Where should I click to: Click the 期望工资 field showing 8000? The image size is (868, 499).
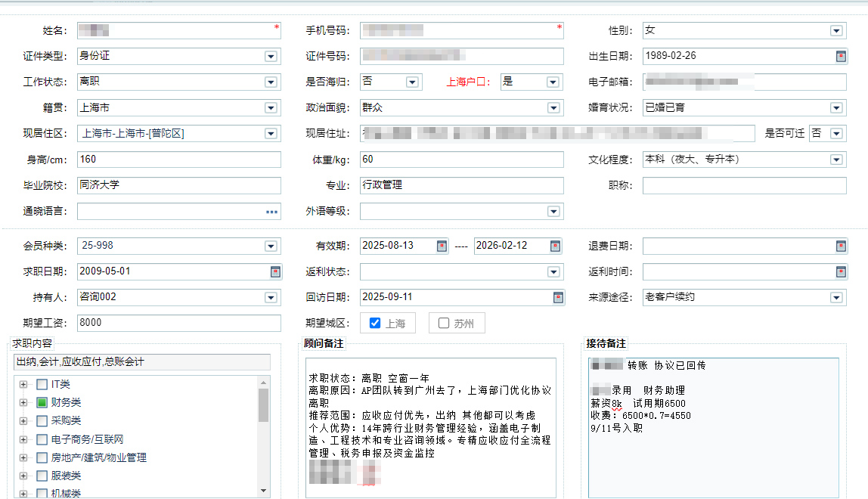coord(178,323)
